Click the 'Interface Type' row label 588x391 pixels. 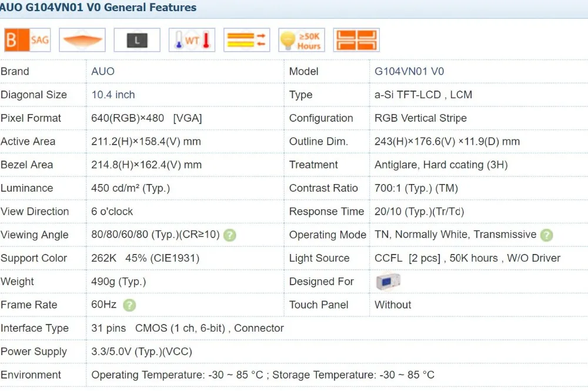coord(35,328)
